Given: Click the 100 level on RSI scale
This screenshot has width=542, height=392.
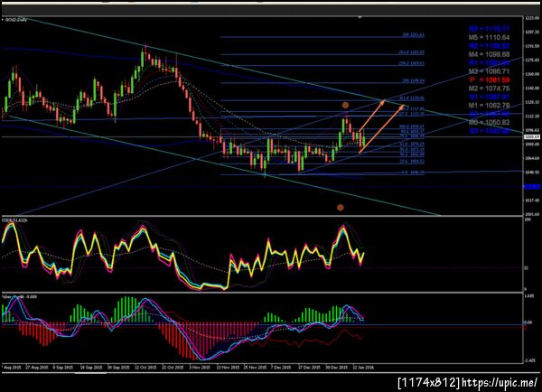Looking at the screenshot, I should (528, 220).
